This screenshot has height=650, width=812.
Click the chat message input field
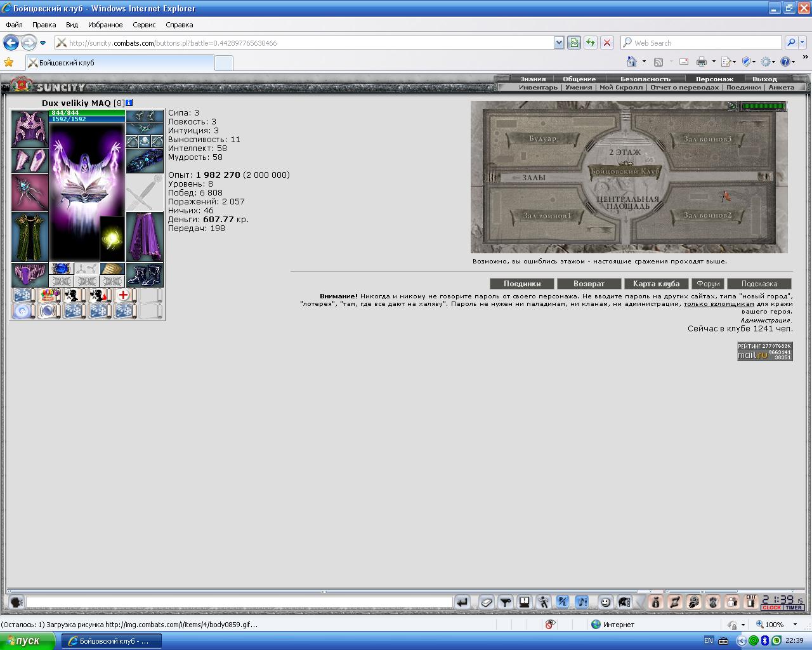[239, 602]
